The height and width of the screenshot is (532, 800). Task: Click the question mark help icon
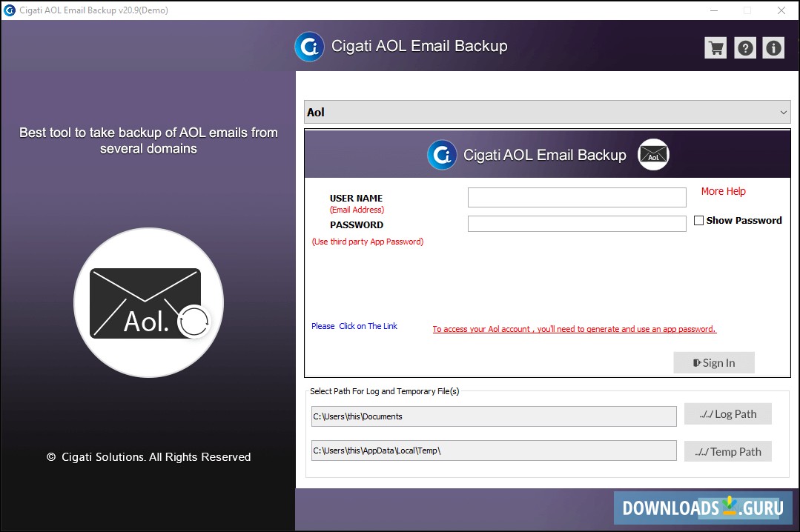[745, 48]
